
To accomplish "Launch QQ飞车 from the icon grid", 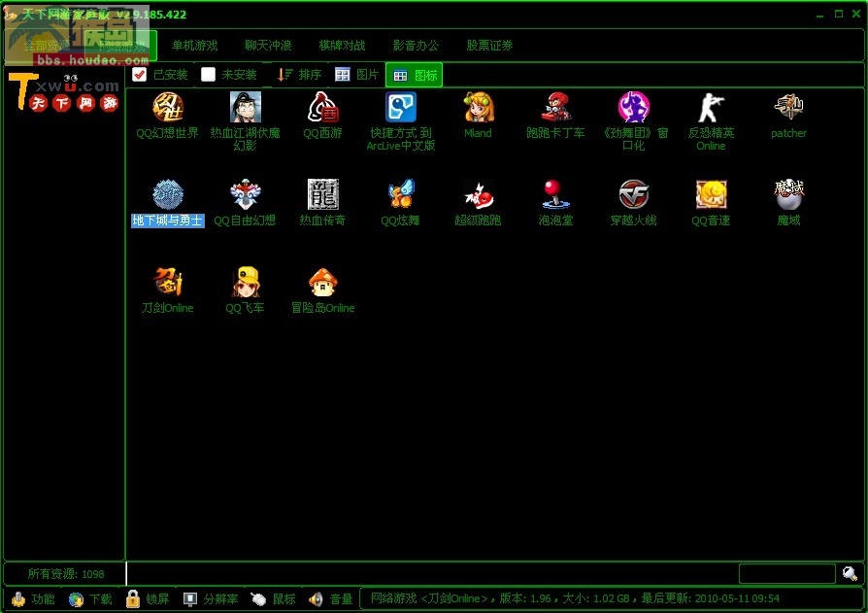I will tap(246, 283).
